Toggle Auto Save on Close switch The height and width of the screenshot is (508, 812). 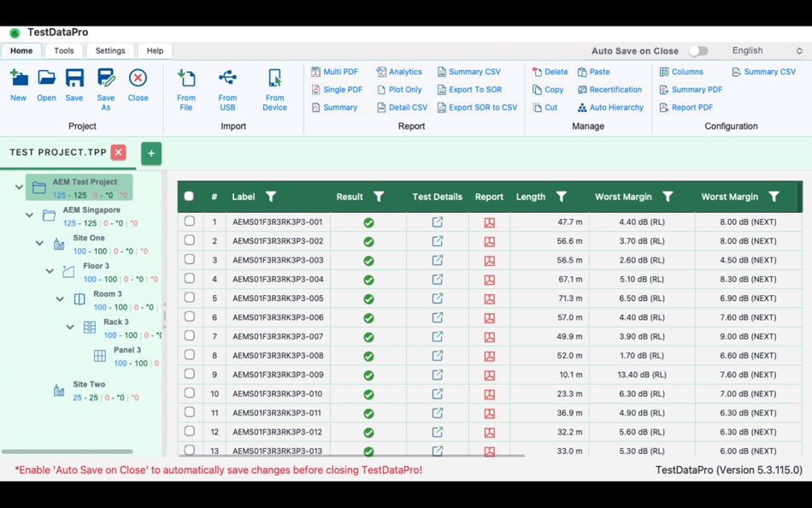tap(698, 50)
